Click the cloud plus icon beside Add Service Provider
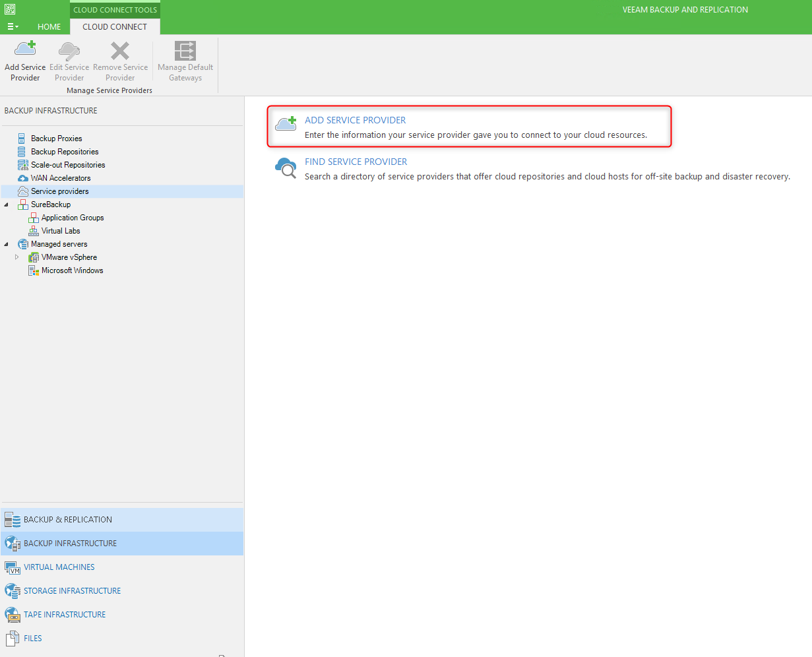Viewport: 812px width, 657px height. 286,123
